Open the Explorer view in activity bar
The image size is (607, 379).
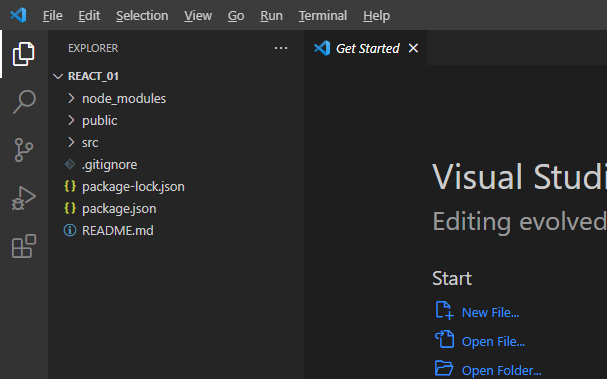24,54
